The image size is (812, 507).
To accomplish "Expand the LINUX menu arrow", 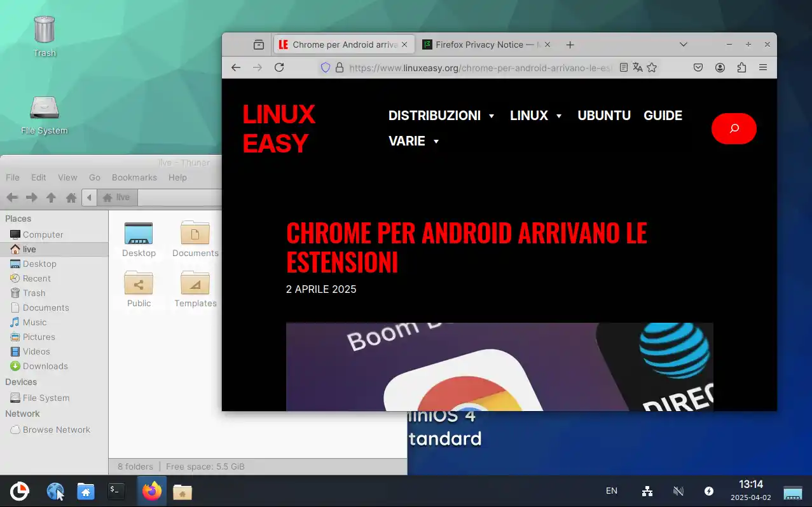I will (559, 116).
